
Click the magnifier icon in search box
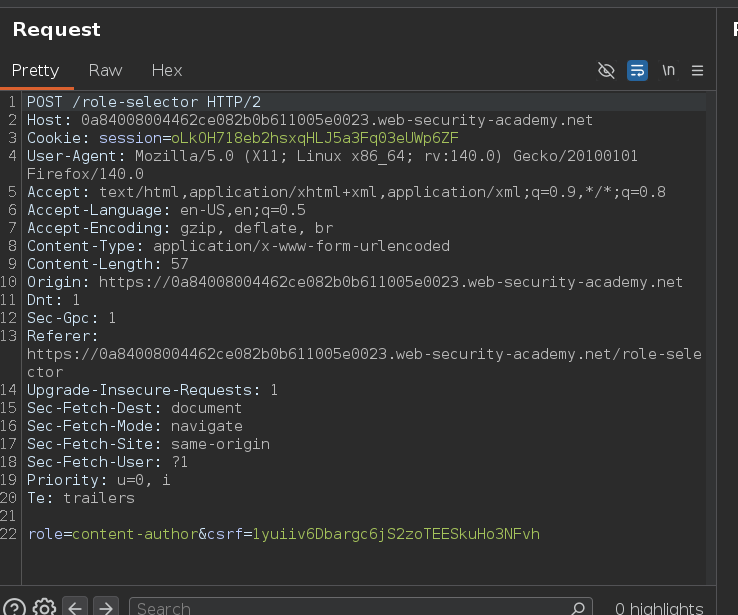(578, 607)
